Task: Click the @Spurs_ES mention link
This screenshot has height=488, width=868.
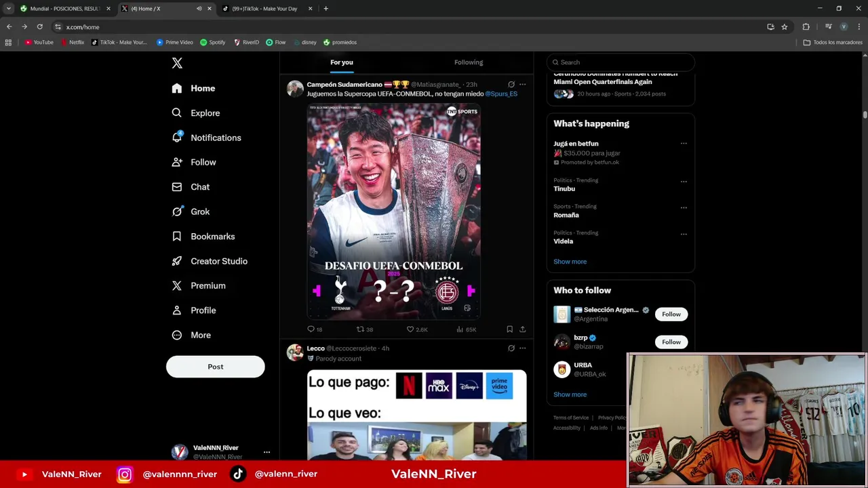Action: point(501,94)
